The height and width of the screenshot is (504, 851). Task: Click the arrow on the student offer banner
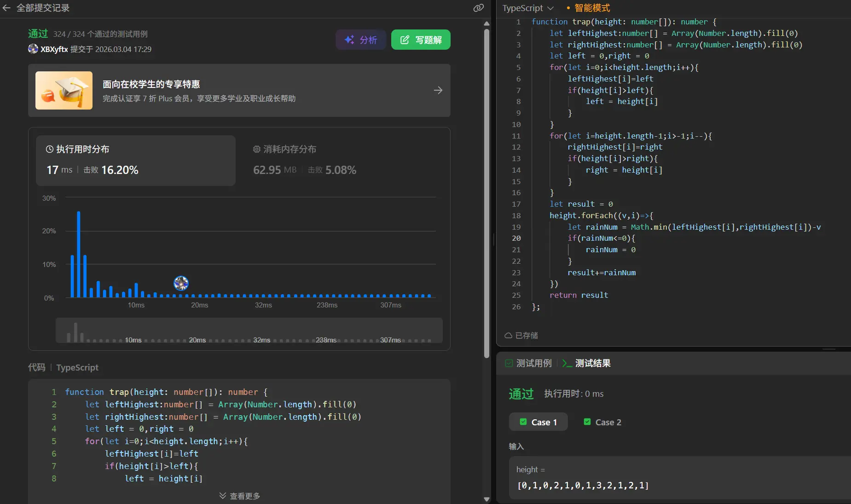[438, 90]
